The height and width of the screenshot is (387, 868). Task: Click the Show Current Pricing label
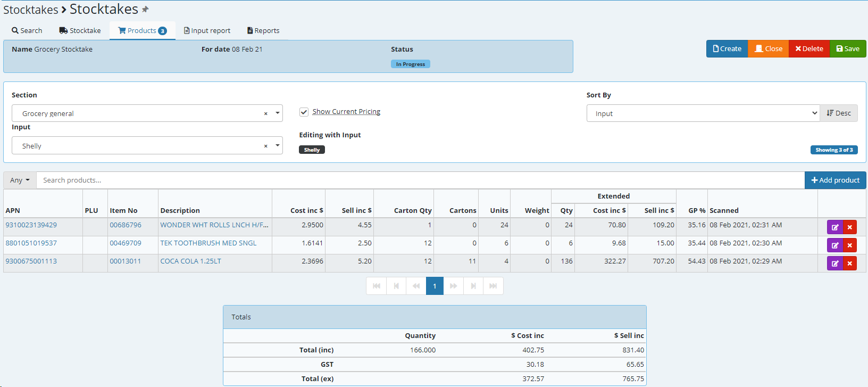coord(346,112)
